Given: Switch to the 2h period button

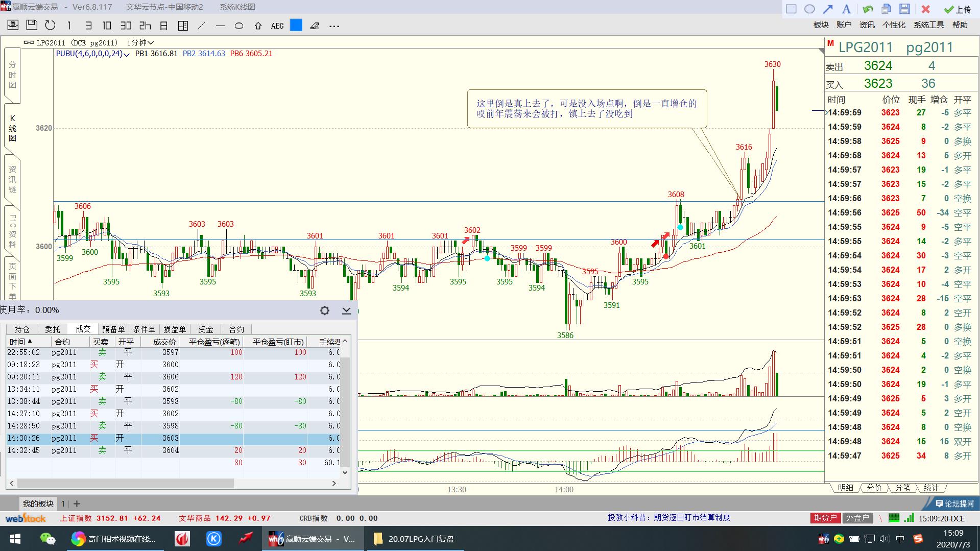Looking at the screenshot, I should coord(145,26).
